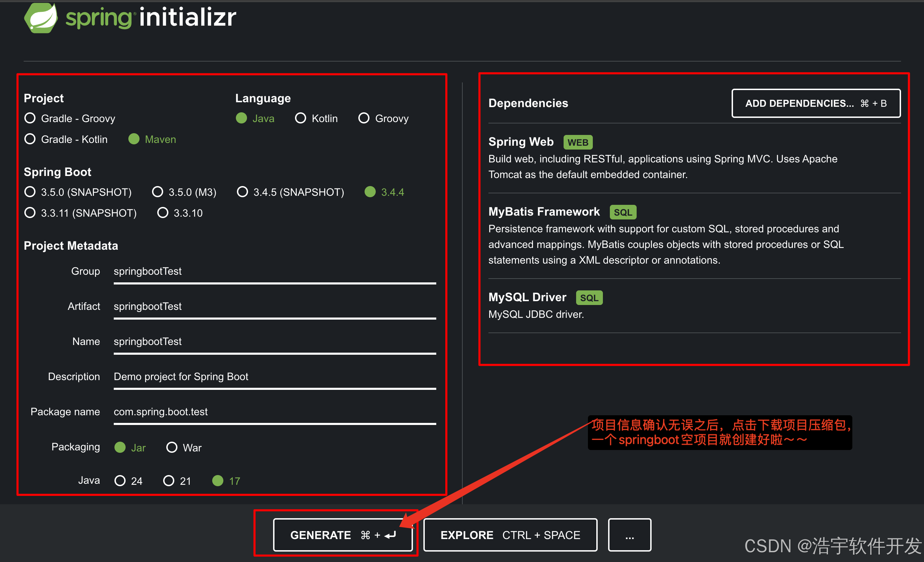Select Gradle - Kotlin project option
This screenshot has height=562, width=924.
pos(30,139)
